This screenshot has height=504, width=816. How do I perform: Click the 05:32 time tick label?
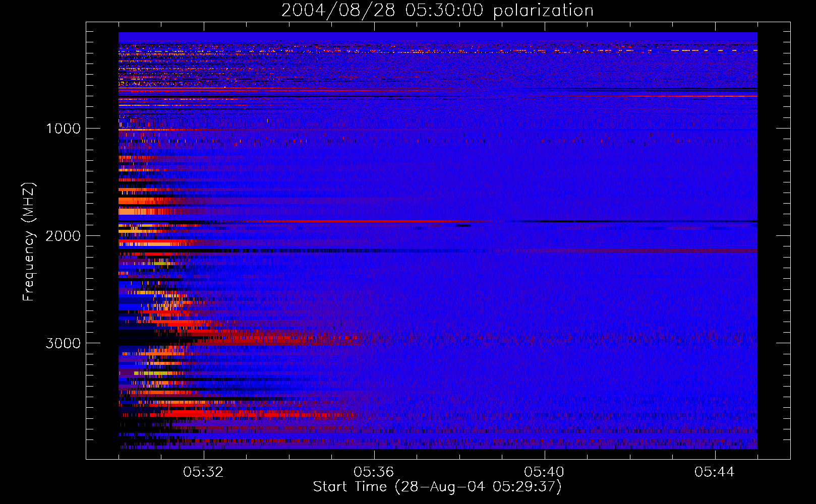click(x=204, y=472)
